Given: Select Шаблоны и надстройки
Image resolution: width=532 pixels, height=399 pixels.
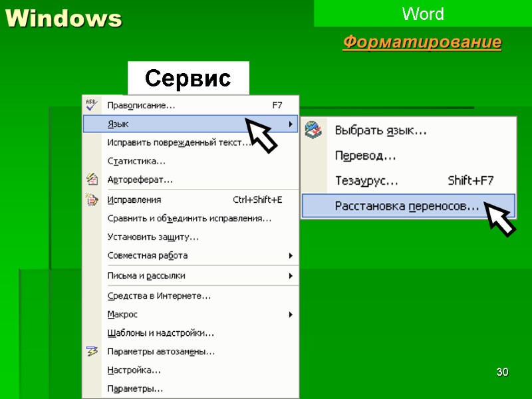Looking at the screenshot, I should [x=191, y=333].
